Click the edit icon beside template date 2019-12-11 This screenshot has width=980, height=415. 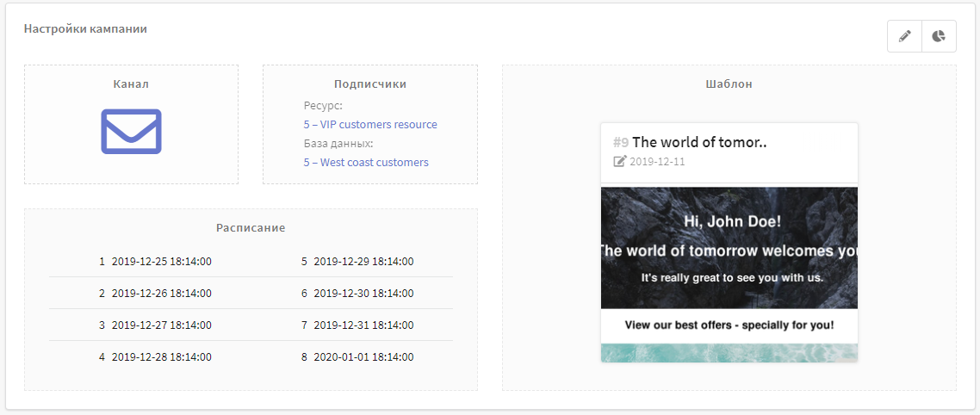[619, 162]
